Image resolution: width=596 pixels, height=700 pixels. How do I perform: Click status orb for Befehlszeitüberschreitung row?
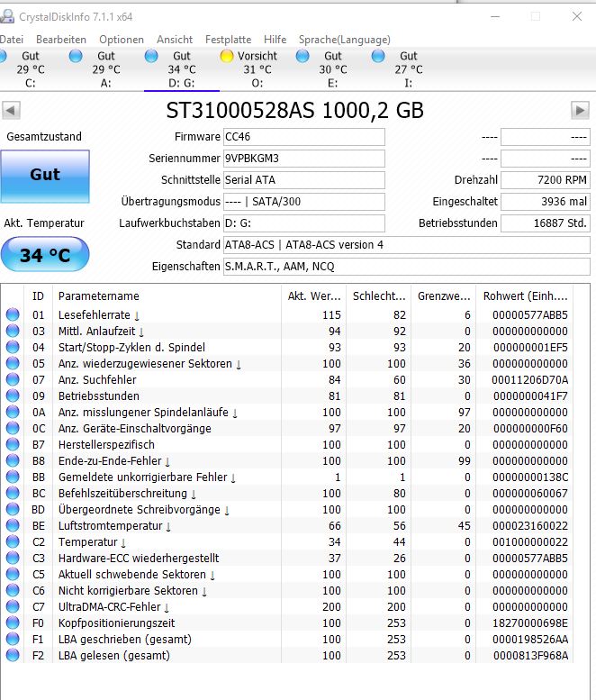13,493
